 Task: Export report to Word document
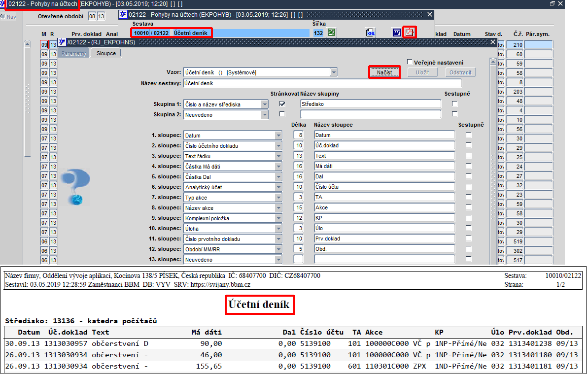pyautogui.click(x=396, y=33)
